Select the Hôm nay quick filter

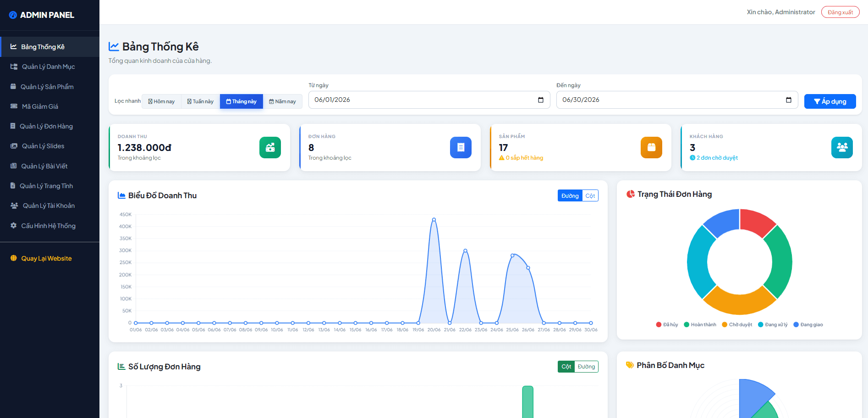(x=161, y=101)
